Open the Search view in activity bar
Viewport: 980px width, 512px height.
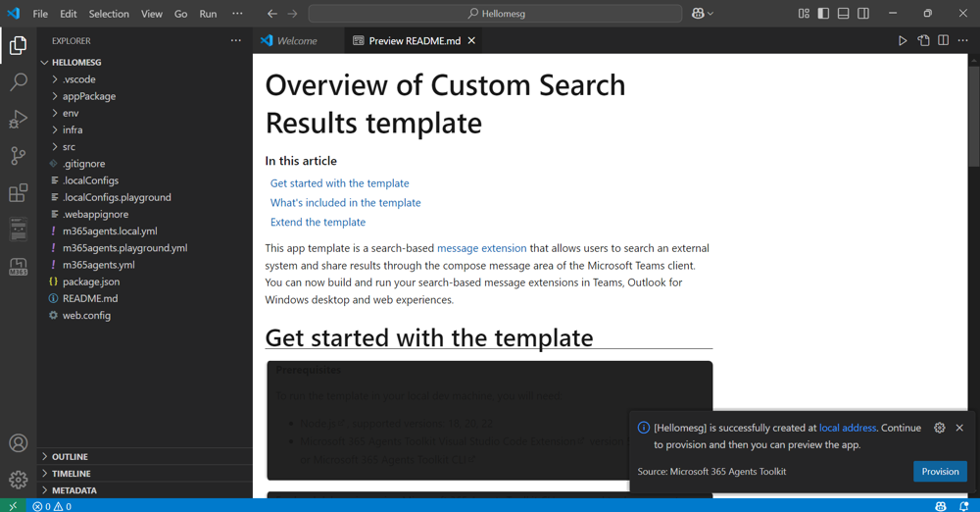(19, 82)
